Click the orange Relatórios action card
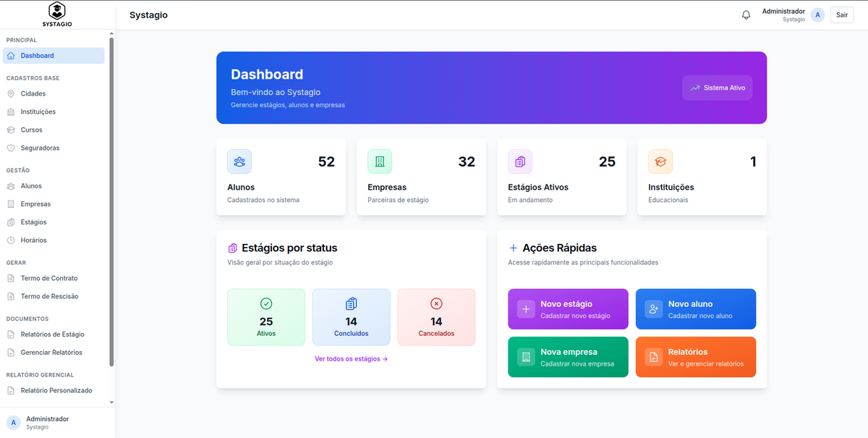The width and height of the screenshot is (868, 438). click(x=695, y=357)
